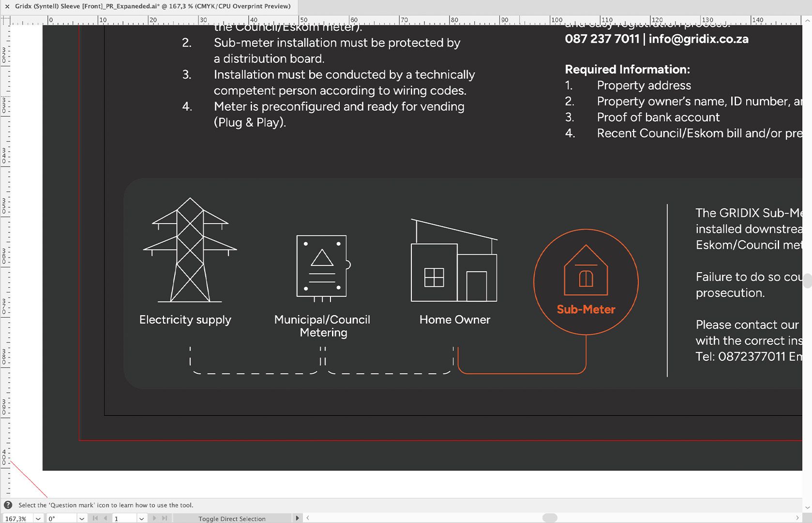Select the municipal meter icon artwork
The height and width of the screenshot is (523, 812).
[323, 268]
